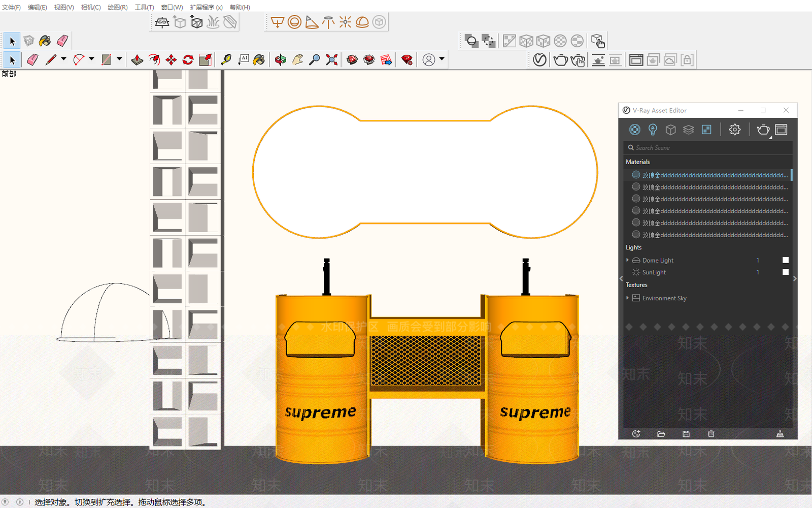The height and width of the screenshot is (508, 812).
Task: Open the Extension Warehouse ruby icon
Action: tap(407, 60)
